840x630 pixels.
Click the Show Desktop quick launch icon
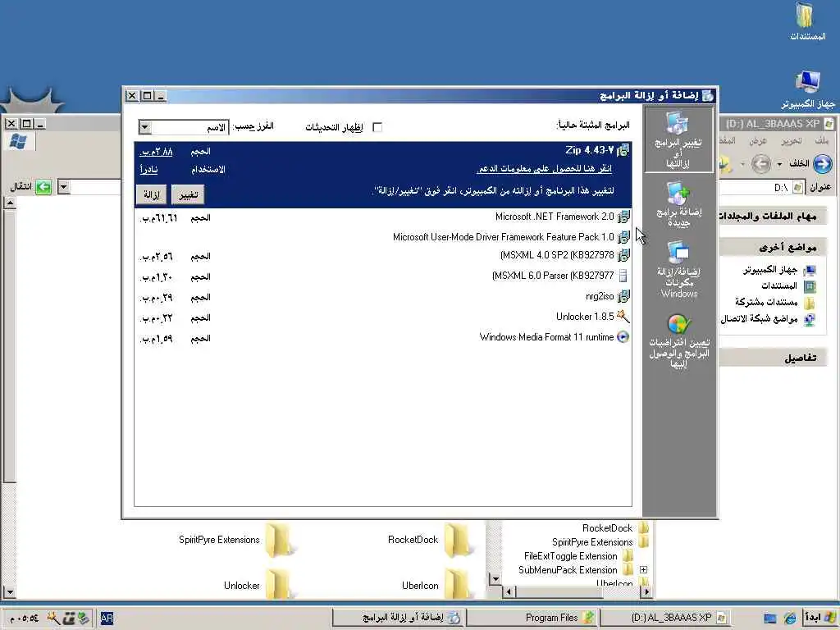[769, 619]
